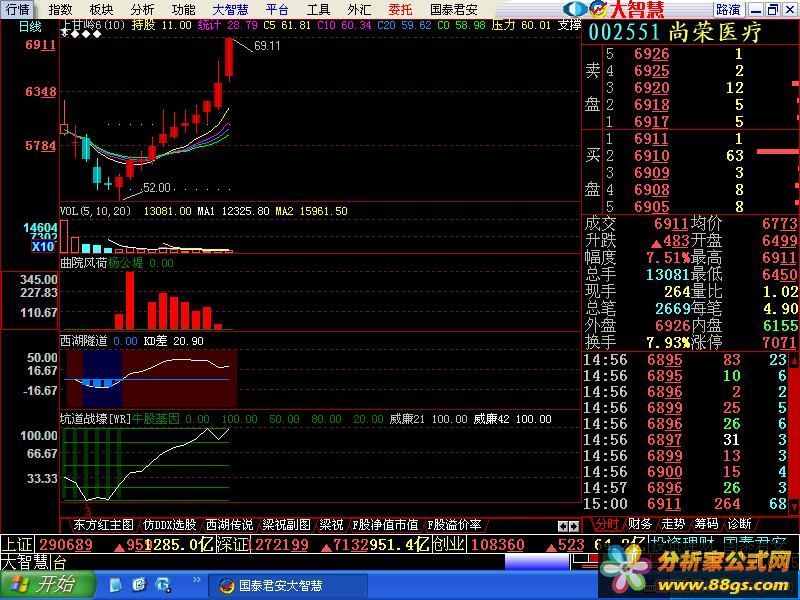Switch to the 诊断 tab
800x600 pixels.
point(739,524)
